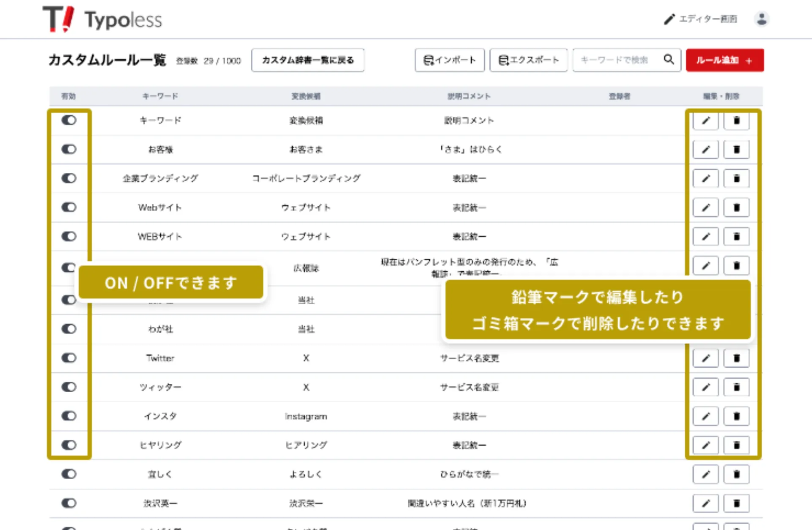This screenshot has width=812, height=530.
Task: Toggle the 宜しく rule switch
Action: (69, 474)
